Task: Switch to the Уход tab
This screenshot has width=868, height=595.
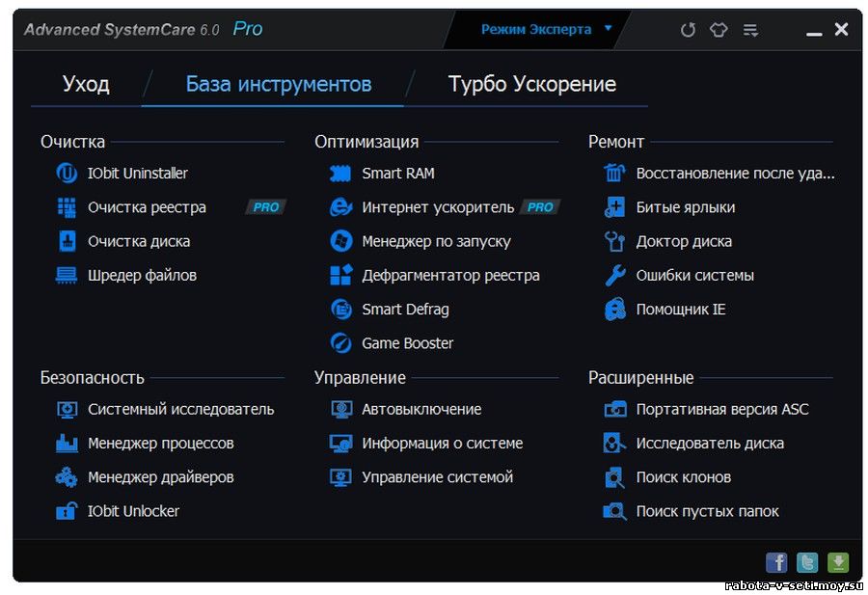Action: [87, 84]
